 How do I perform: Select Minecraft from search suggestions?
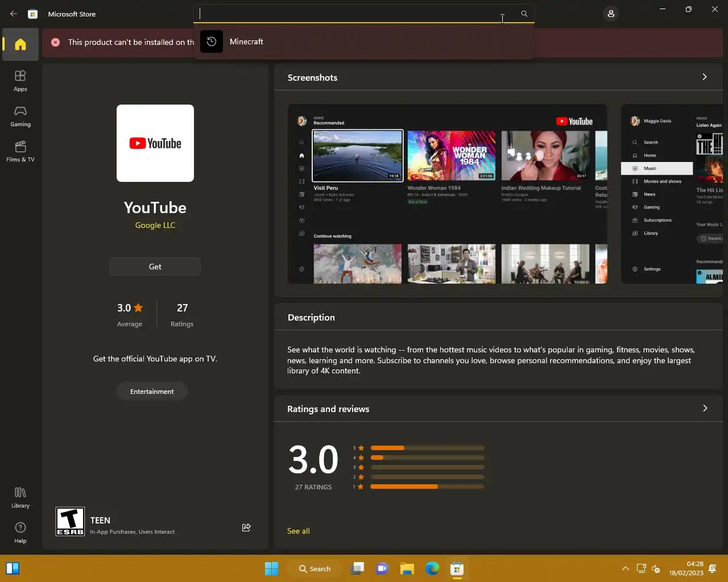(364, 41)
